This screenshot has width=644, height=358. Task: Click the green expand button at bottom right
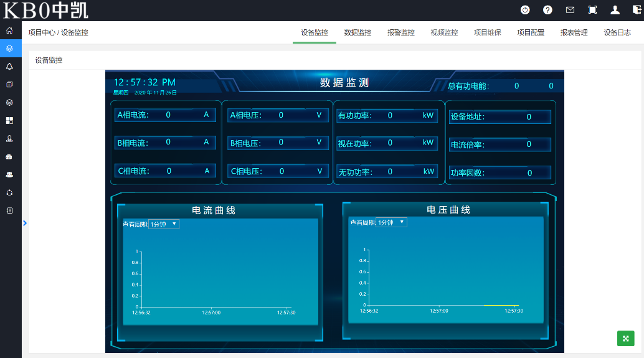pyautogui.click(x=625, y=338)
